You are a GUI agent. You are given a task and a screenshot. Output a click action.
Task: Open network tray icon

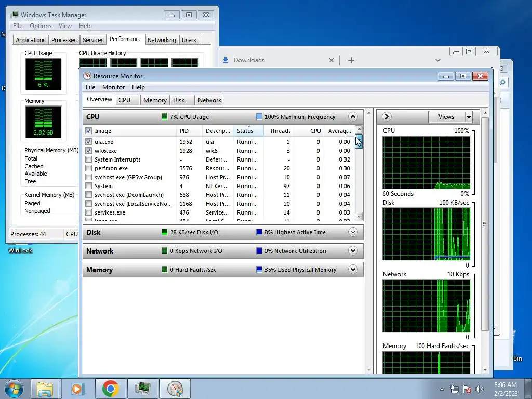pyautogui.click(x=454, y=389)
